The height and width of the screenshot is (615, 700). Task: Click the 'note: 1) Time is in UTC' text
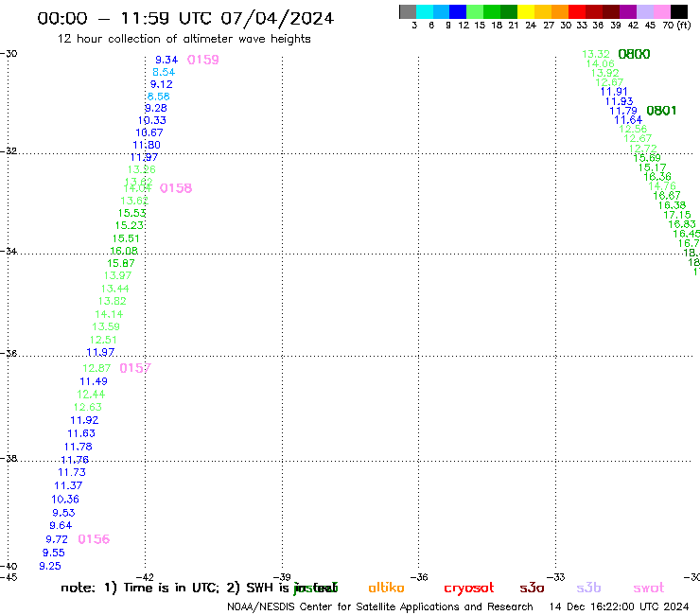click(139, 588)
